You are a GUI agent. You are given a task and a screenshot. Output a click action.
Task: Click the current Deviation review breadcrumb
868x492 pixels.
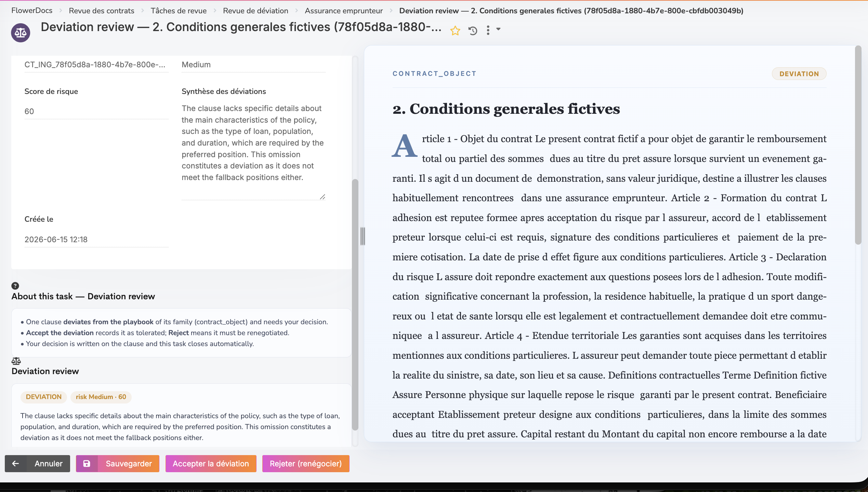click(571, 11)
